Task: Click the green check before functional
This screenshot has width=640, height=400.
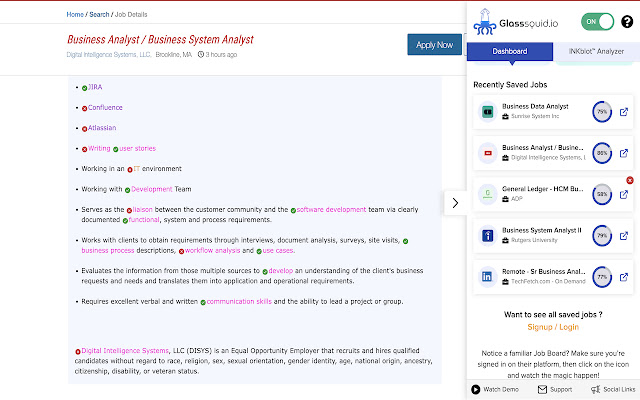Action: tap(125, 220)
